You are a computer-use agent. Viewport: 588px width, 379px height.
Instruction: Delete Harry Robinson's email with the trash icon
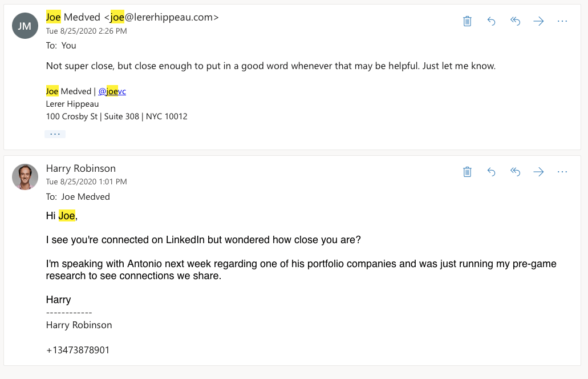pos(467,172)
